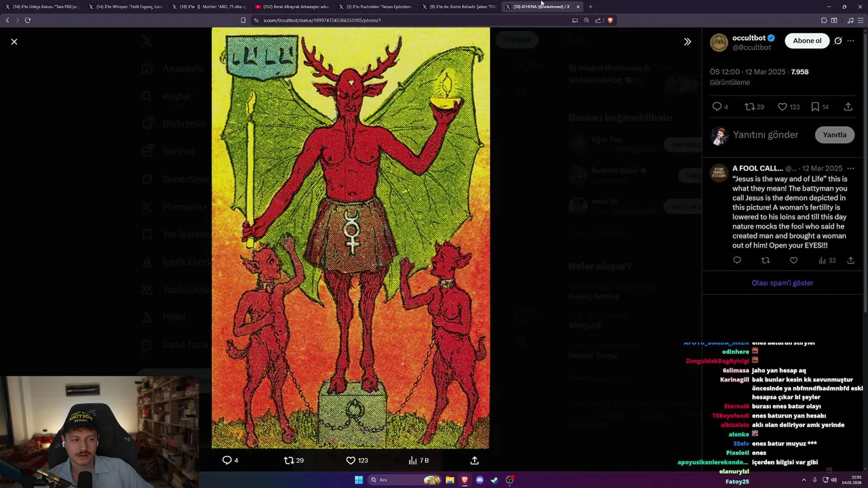Click the bookmark icon beside address bar
868x488 pixels.
click(x=243, y=20)
